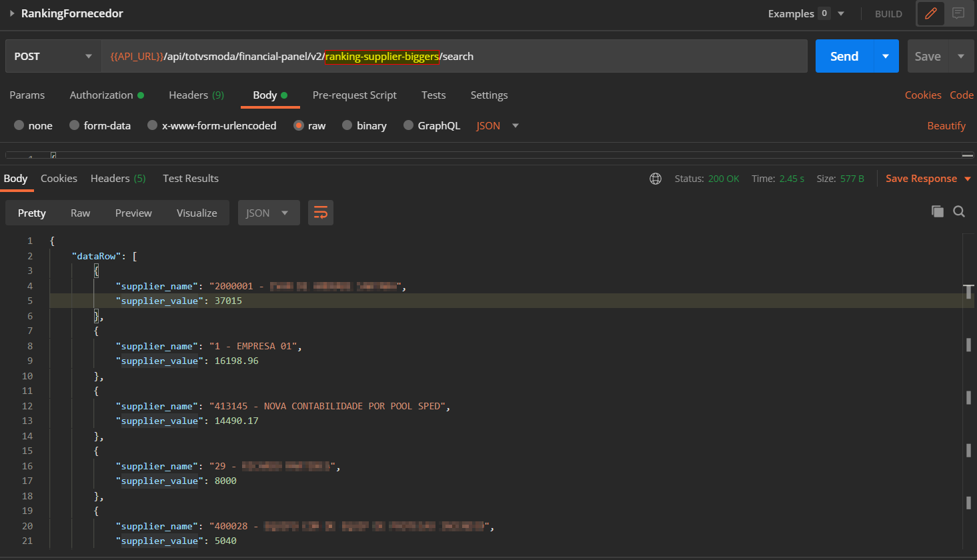The image size is (977, 560).
Task: Click the Save button
Action: pyautogui.click(x=928, y=57)
